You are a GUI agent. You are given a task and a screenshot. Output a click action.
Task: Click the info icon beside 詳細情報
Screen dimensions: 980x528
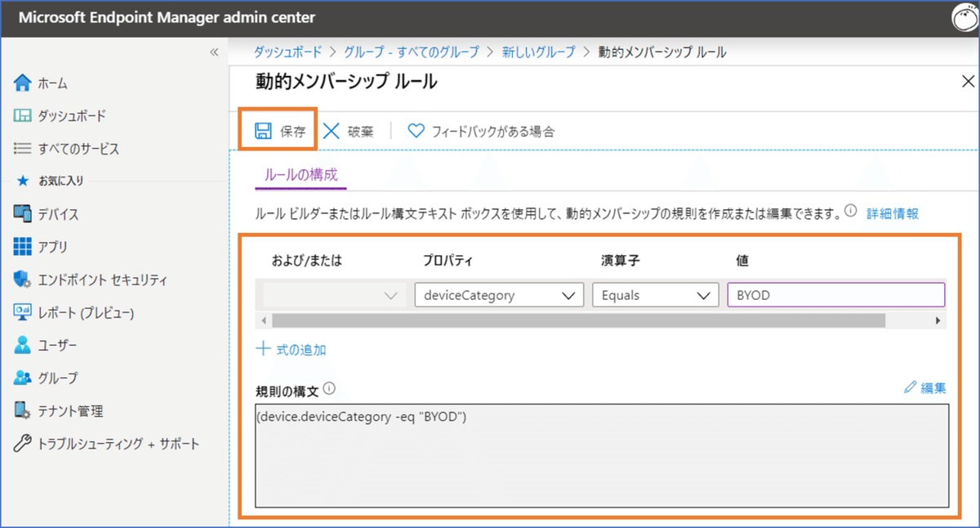851,212
